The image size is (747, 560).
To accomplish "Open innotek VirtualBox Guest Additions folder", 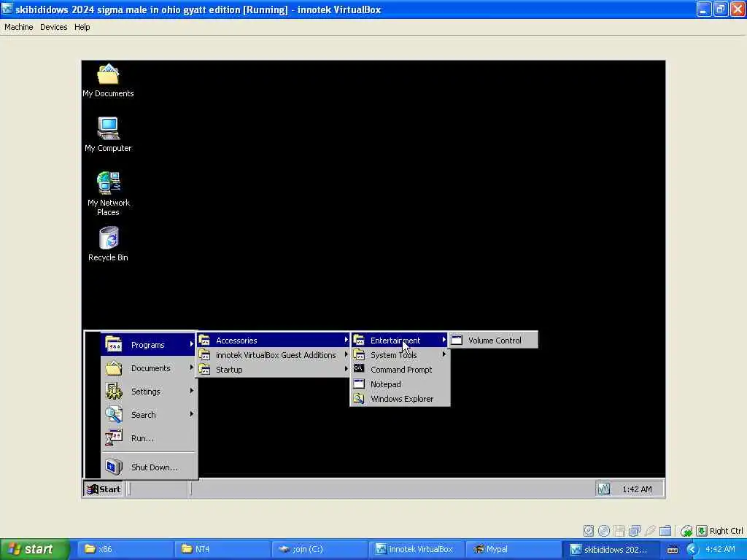I will pyautogui.click(x=274, y=355).
